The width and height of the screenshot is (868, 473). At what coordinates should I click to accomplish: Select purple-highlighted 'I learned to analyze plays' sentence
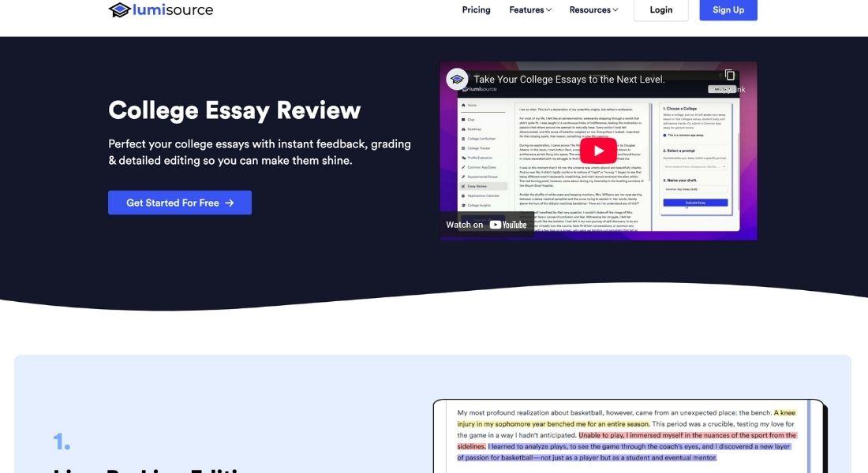(x=631, y=446)
